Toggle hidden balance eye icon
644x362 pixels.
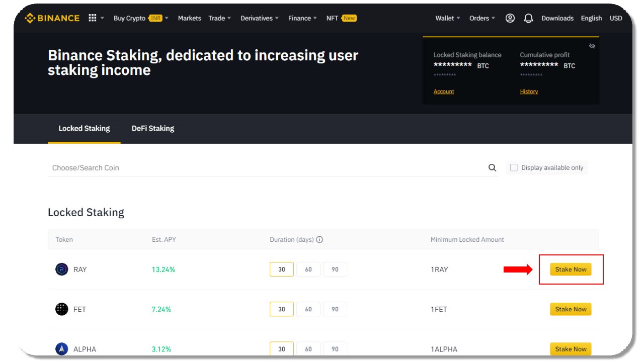click(x=592, y=46)
